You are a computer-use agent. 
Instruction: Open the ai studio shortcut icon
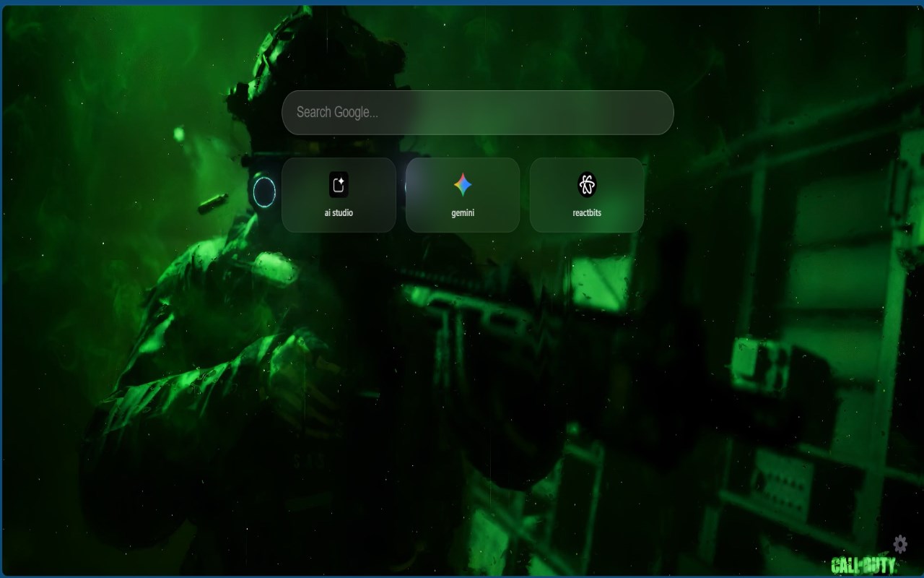pos(339,185)
